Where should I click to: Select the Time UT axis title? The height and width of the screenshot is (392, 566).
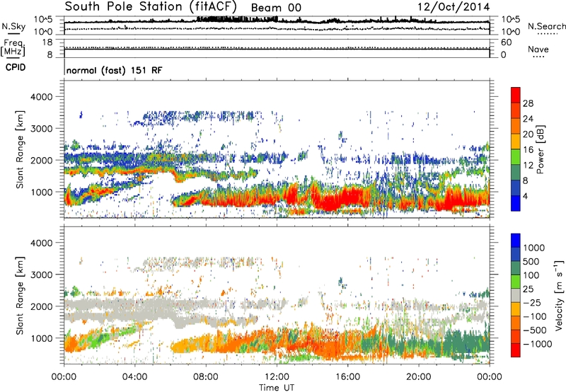tap(277, 387)
